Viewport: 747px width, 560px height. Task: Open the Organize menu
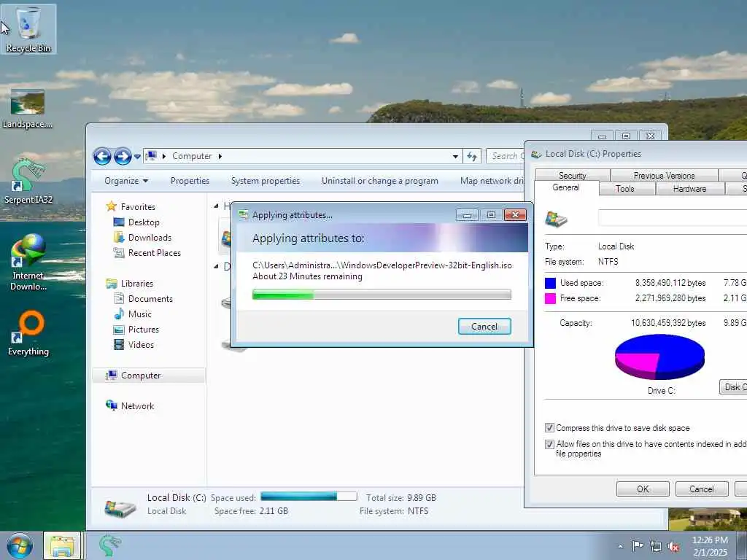pos(126,181)
